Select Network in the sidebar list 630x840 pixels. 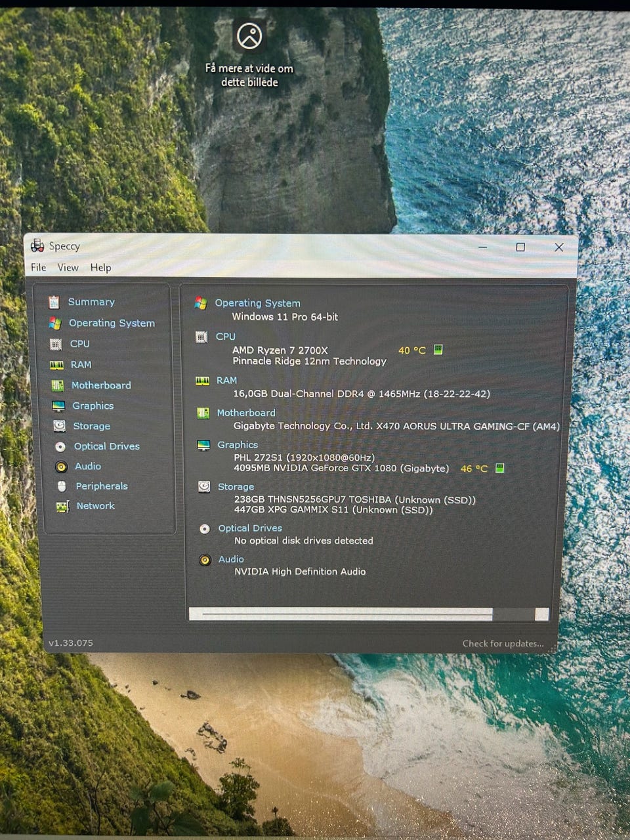95,506
